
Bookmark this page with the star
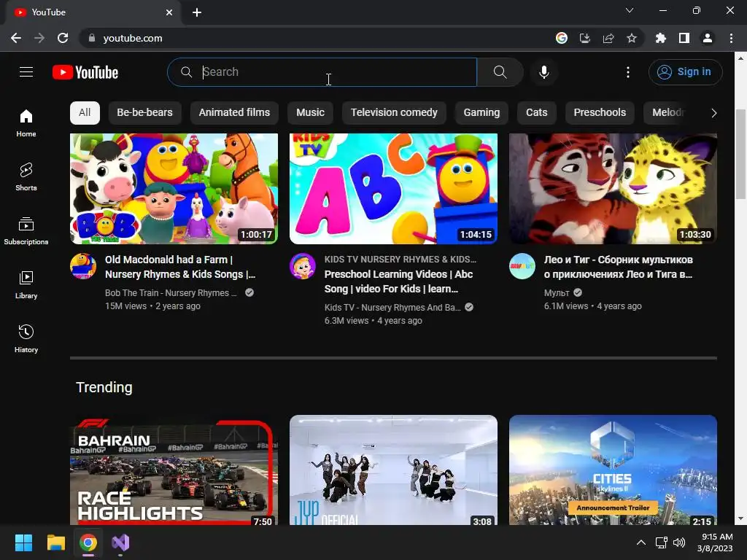point(632,38)
